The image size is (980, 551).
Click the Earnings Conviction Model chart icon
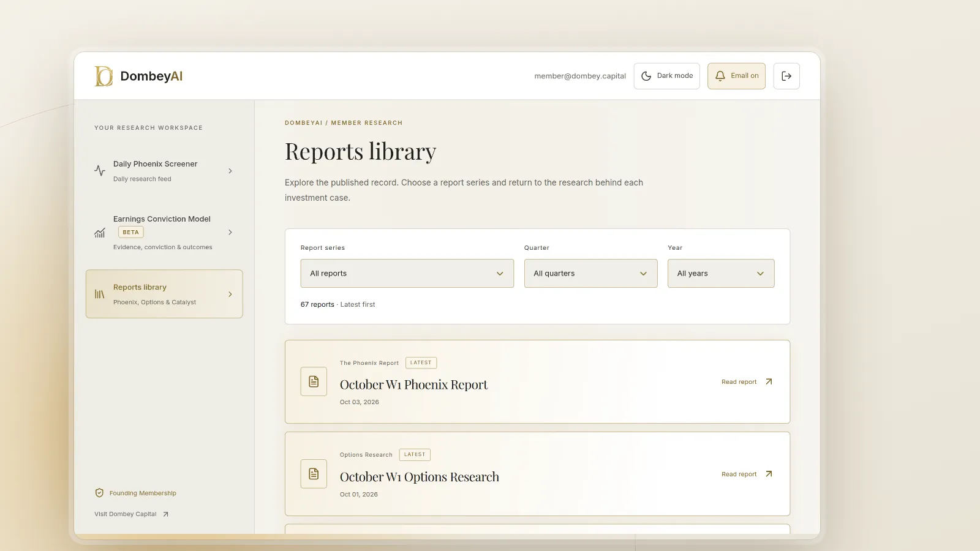[x=100, y=233]
